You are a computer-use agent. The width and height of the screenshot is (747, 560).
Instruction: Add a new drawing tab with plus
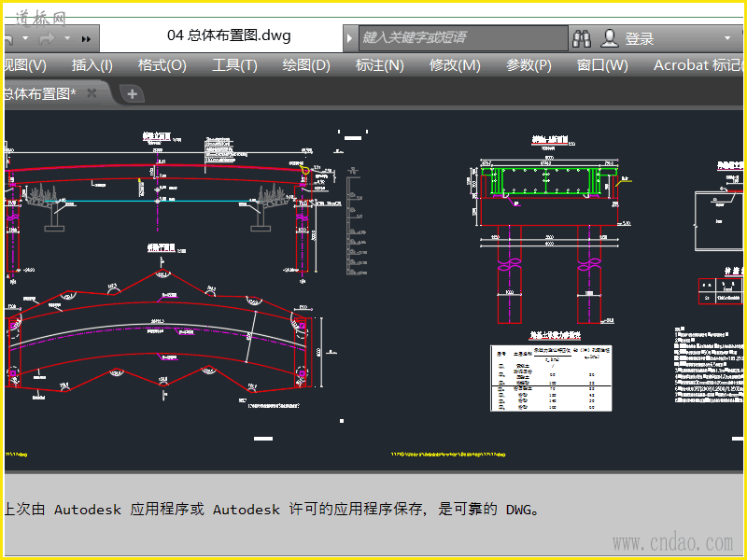tap(132, 94)
